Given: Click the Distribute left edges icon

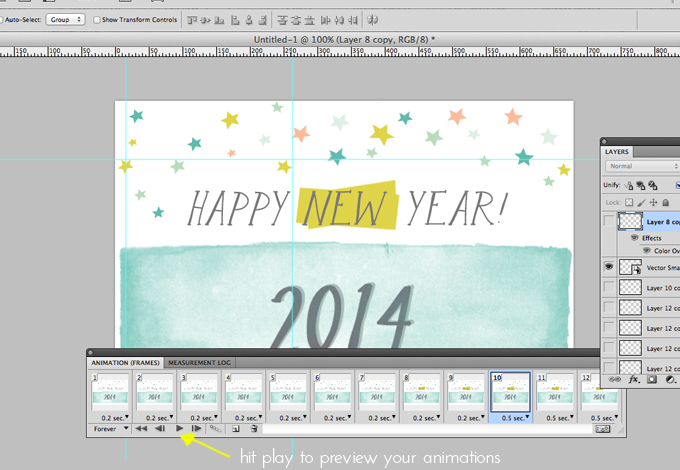Looking at the screenshot, I should tap(325, 20).
